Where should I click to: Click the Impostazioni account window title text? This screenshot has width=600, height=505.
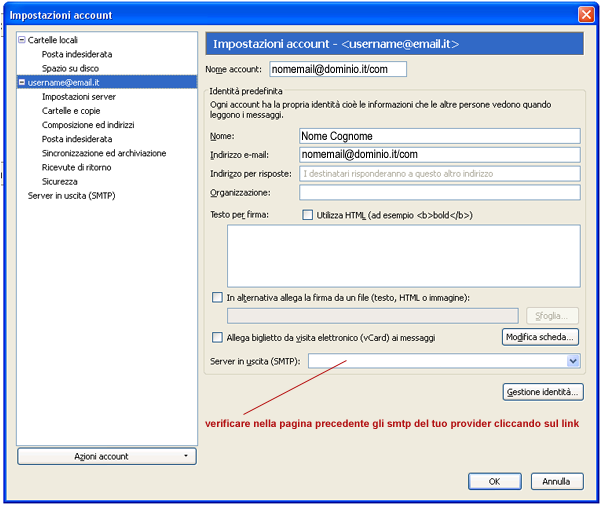coord(61,15)
